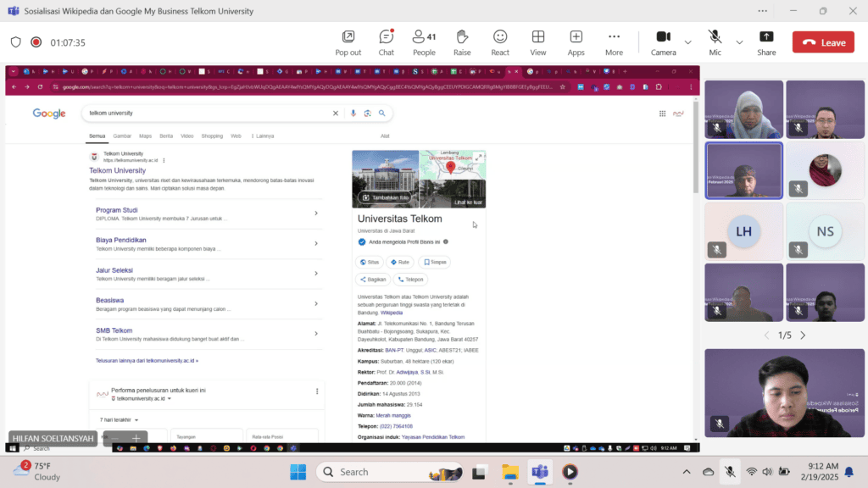868x488 pixels.
Task: Toggle the recording indicator button
Action: tap(36, 42)
